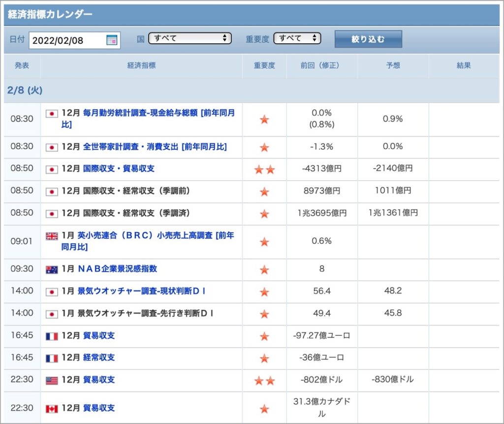Click the Australian flag next to NAB index

[51, 269]
